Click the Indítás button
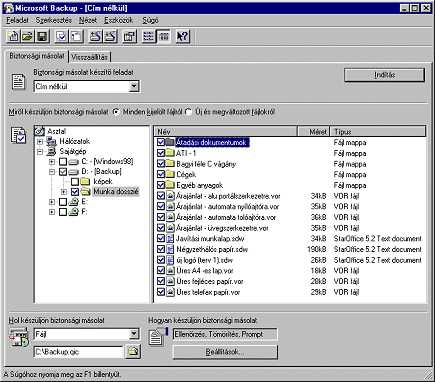 385,75
